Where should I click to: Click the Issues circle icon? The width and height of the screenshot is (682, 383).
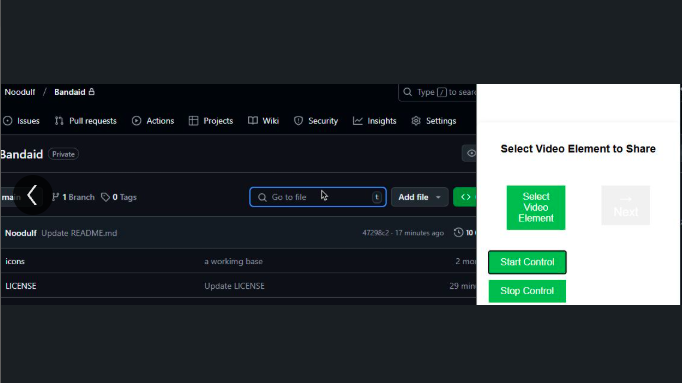(x=8, y=121)
